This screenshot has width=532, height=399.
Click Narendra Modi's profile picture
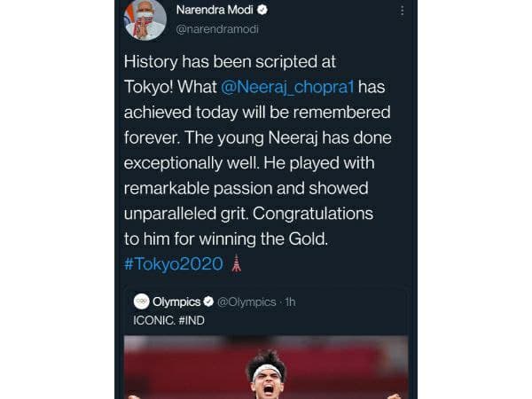(x=145, y=20)
